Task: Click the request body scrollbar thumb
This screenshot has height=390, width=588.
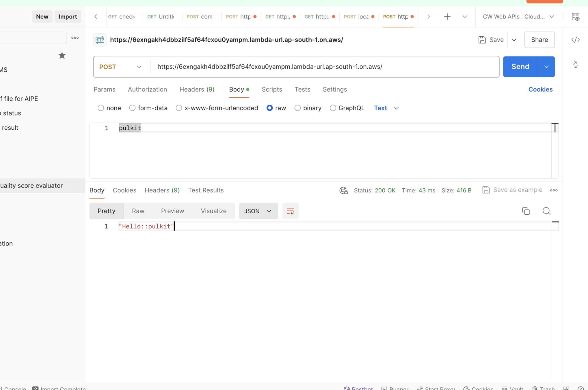Action: (555, 128)
